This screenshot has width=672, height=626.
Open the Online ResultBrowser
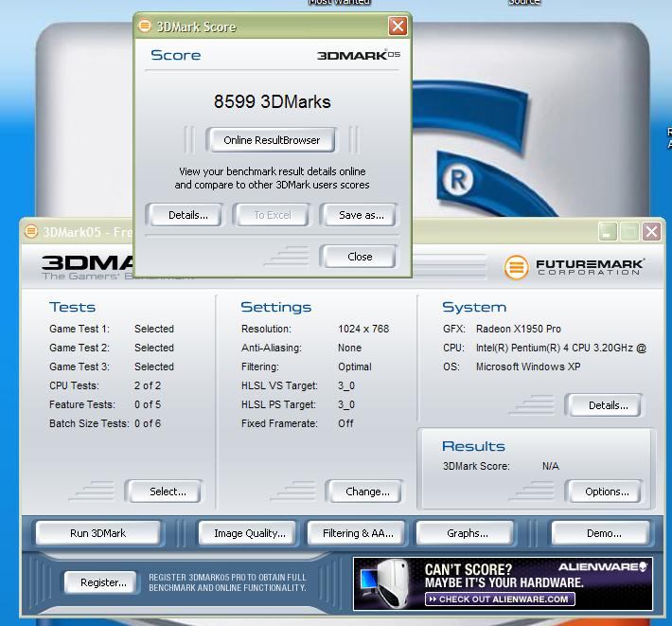271,140
